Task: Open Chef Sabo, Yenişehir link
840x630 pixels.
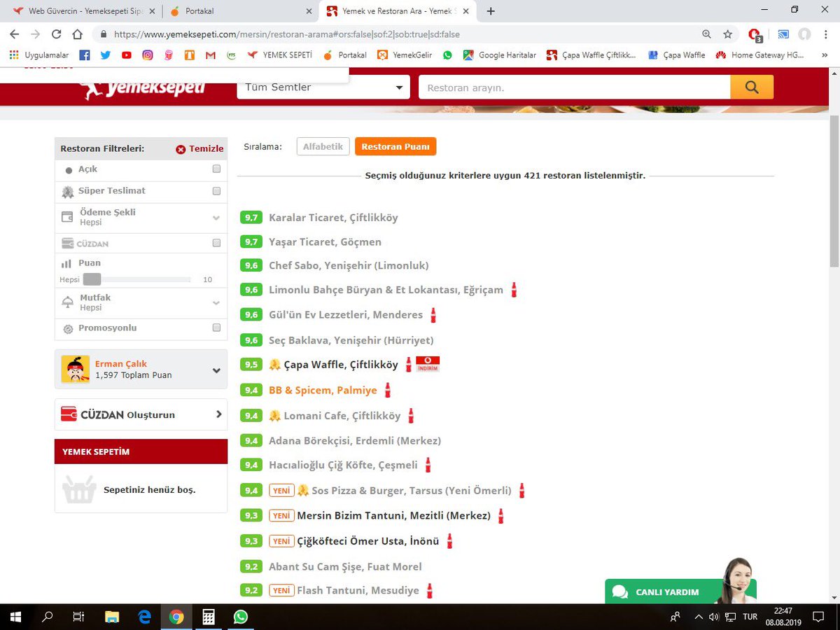Action: click(349, 265)
